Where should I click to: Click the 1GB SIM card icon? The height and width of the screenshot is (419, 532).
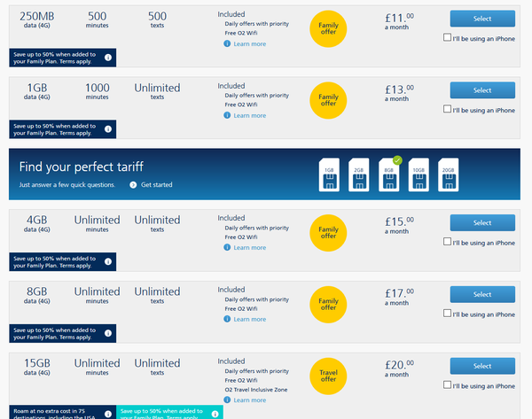coord(329,175)
